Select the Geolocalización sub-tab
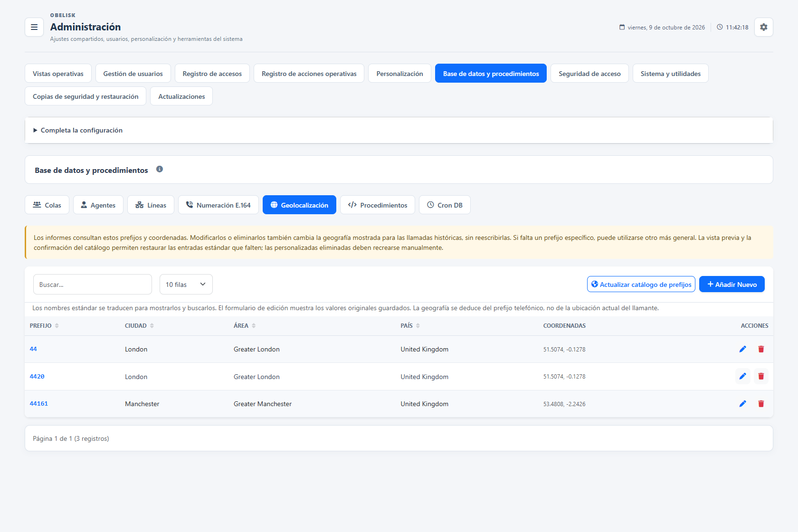This screenshot has height=532, width=798. 299,205
